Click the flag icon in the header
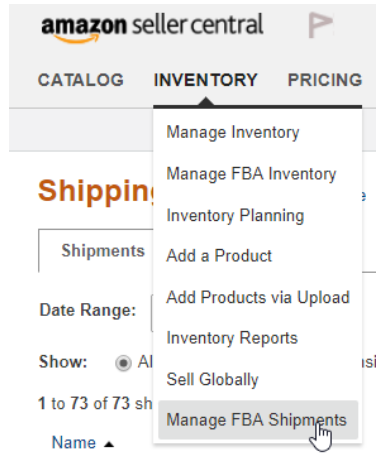The image size is (381, 474). pyautogui.click(x=320, y=25)
